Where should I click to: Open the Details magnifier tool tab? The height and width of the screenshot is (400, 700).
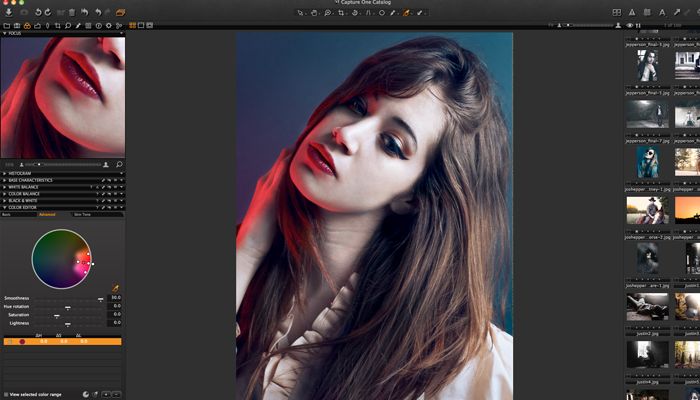pos(68,26)
